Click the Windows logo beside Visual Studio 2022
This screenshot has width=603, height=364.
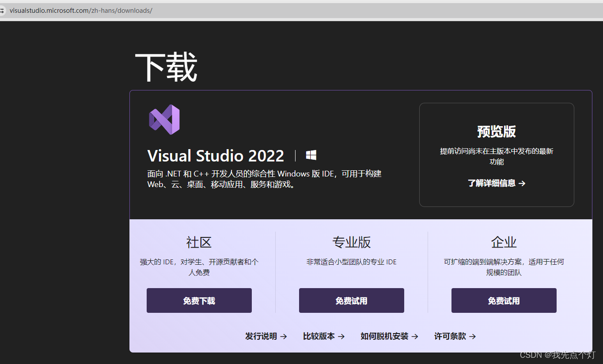coord(311,155)
